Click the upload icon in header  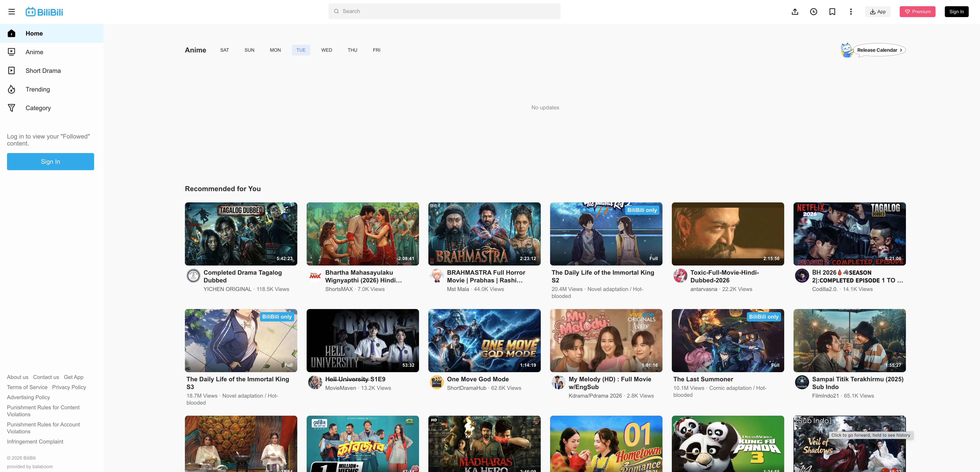795,12
